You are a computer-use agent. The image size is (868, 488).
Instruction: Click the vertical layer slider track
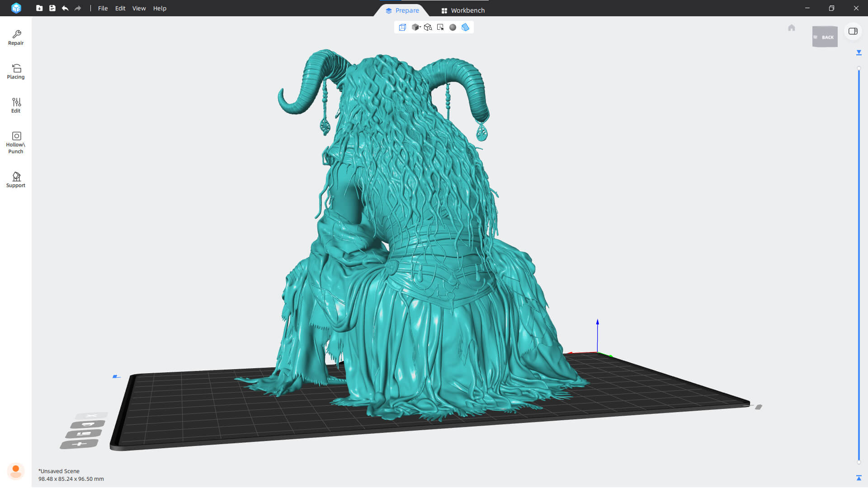tap(859, 266)
